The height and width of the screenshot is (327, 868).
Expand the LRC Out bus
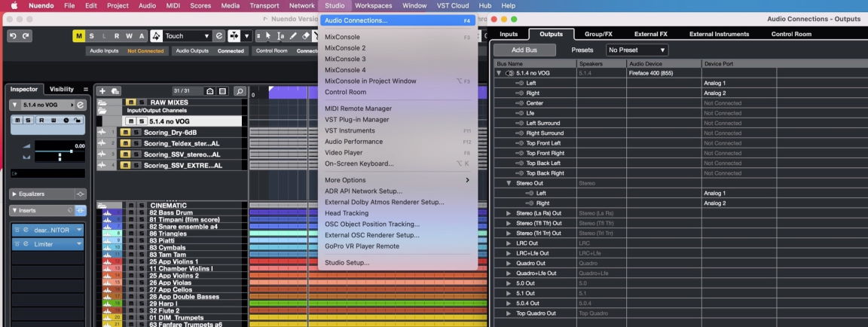[x=509, y=243]
